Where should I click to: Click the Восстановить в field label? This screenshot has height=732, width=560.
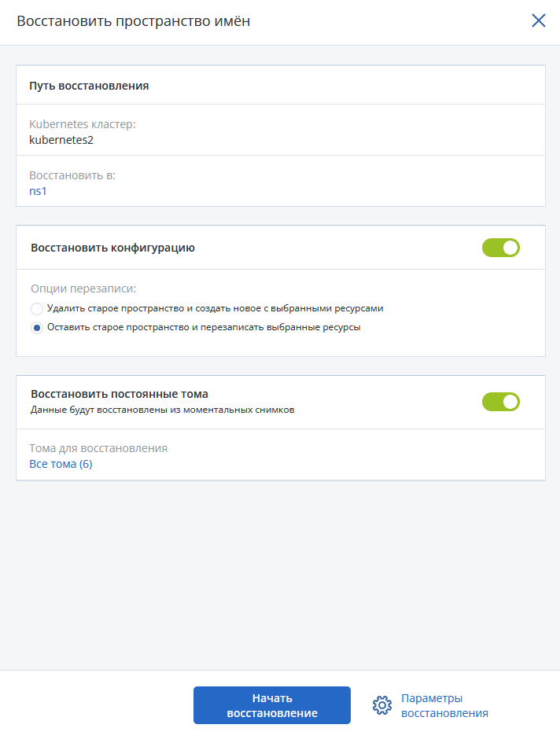pos(72,175)
